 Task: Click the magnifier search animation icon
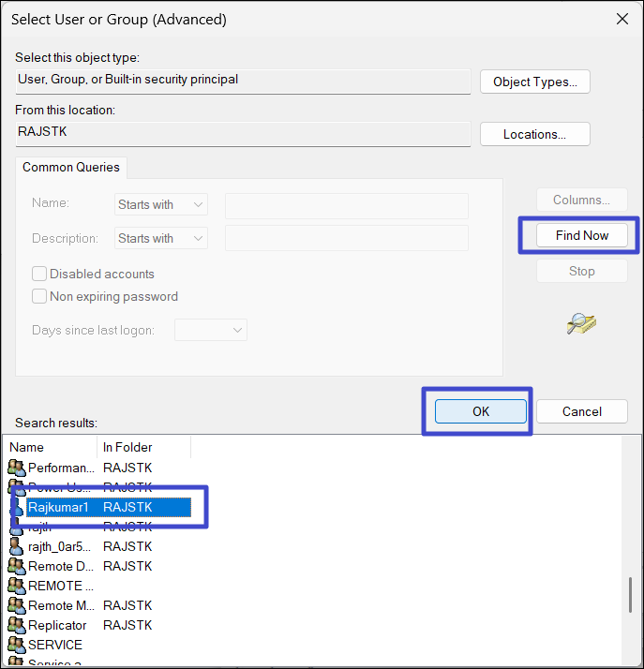581,323
